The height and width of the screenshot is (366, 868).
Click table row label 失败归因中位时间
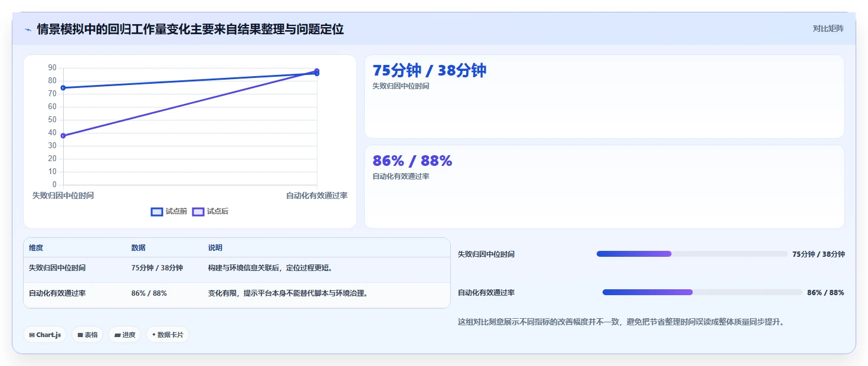tap(57, 268)
